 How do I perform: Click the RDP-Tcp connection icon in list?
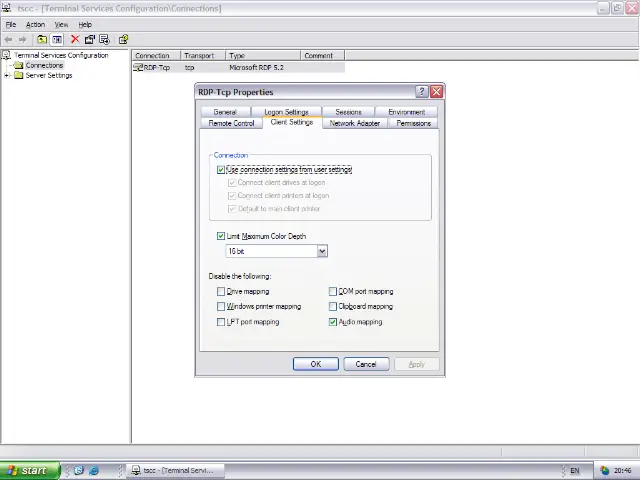tap(138, 67)
